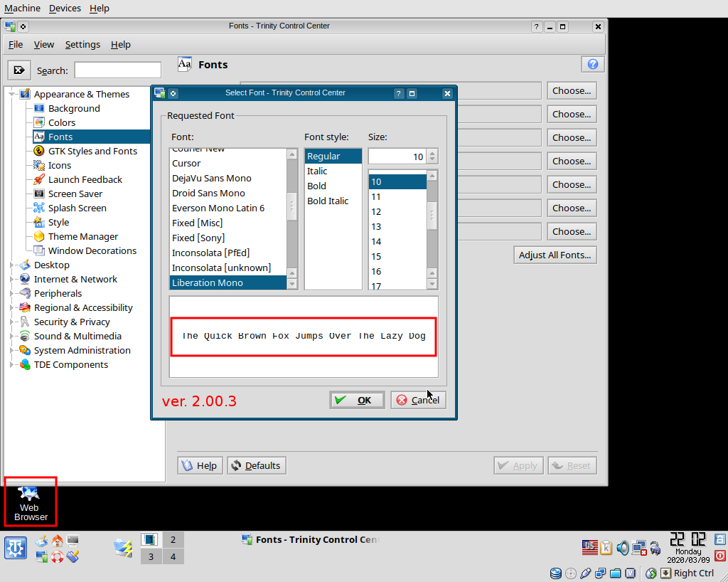Screen dimensions: 728x582
Task: Open the VirtualBox Machine menu
Action: pos(22,9)
